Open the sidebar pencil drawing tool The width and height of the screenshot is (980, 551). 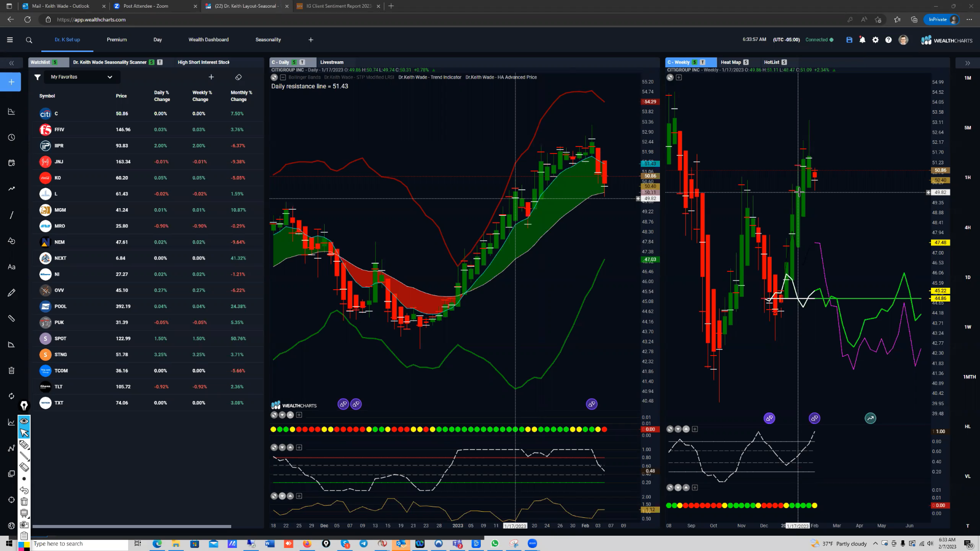point(11,293)
